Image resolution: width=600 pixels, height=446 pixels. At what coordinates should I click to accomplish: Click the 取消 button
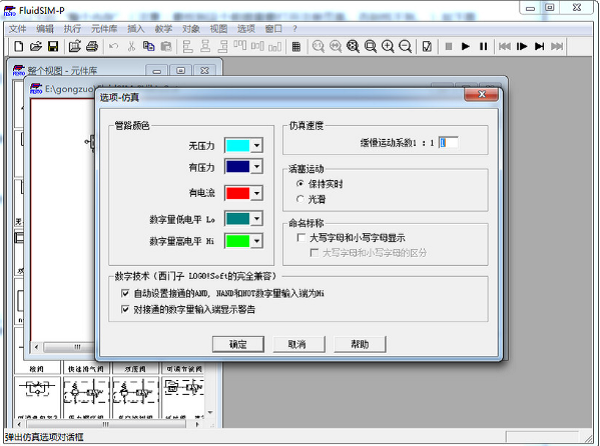[x=297, y=343]
